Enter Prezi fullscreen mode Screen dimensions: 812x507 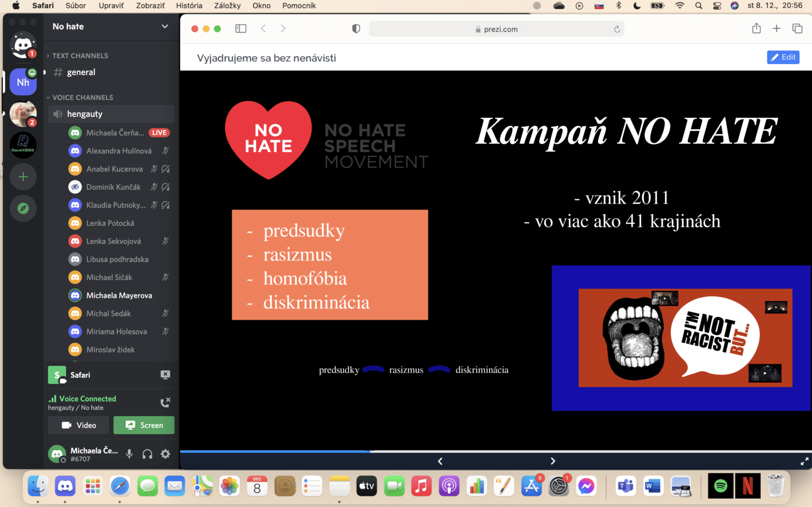(804, 462)
